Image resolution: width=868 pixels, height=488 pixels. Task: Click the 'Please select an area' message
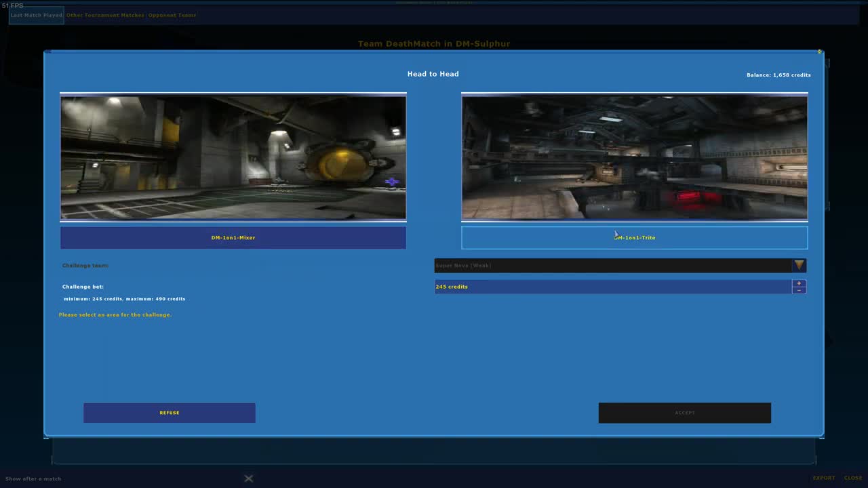pyautogui.click(x=115, y=315)
